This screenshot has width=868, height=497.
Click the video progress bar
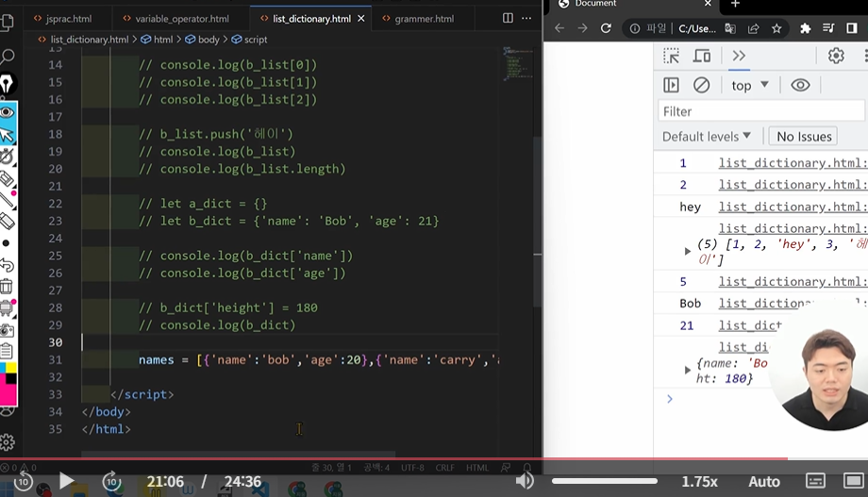click(434, 459)
